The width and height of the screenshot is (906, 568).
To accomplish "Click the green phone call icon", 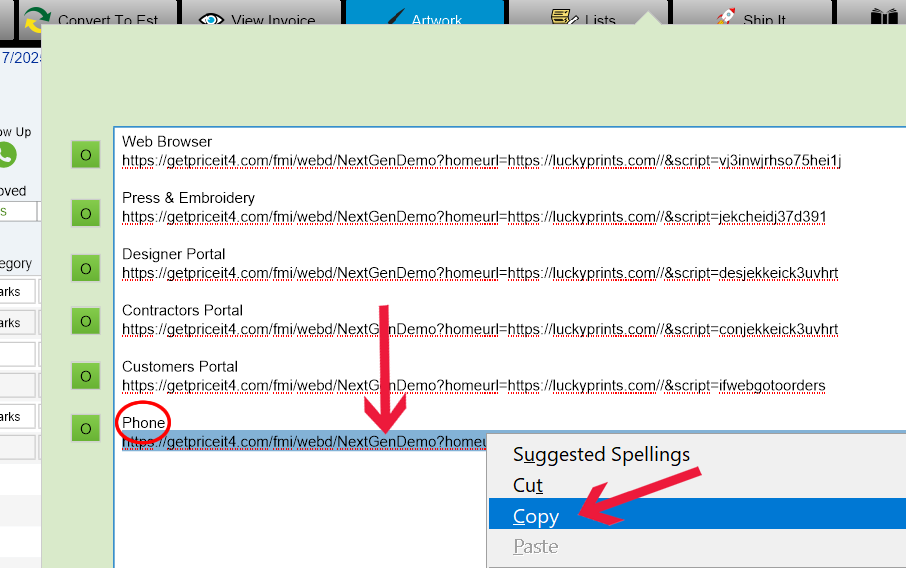I will click(x=7, y=155).
